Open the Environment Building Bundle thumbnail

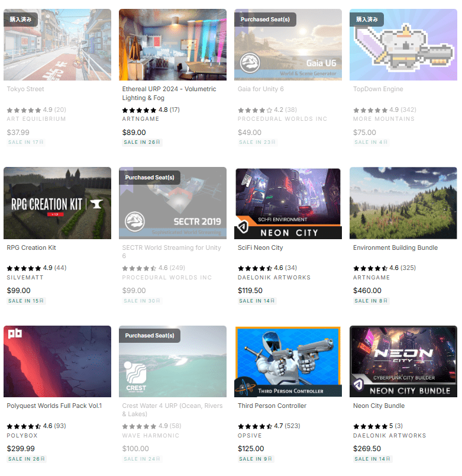click(x=403, y=203)
